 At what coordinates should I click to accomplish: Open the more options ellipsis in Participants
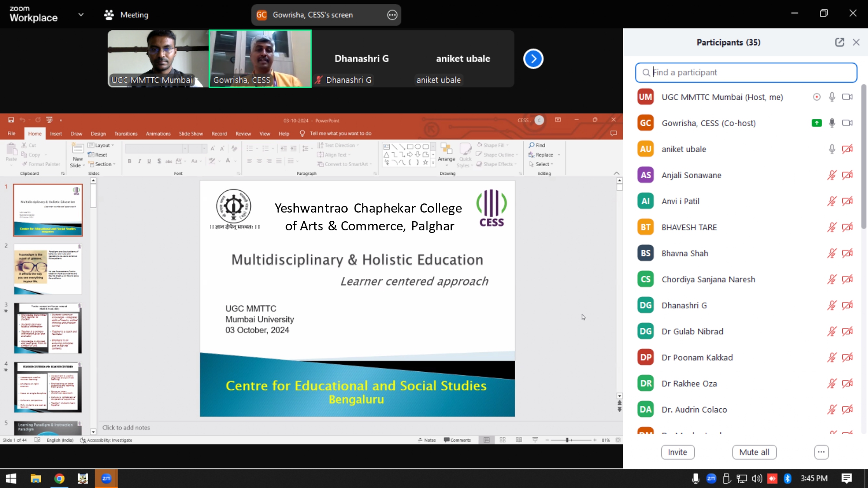821,452
